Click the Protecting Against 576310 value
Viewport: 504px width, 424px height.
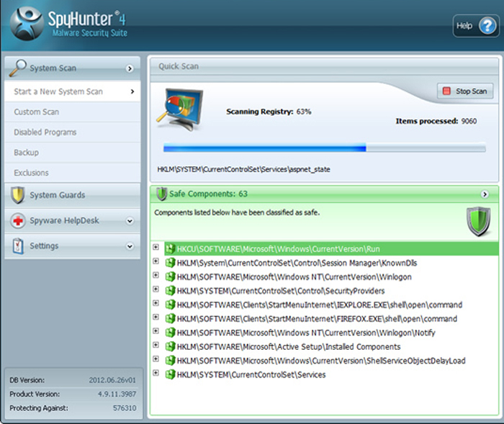125,408
